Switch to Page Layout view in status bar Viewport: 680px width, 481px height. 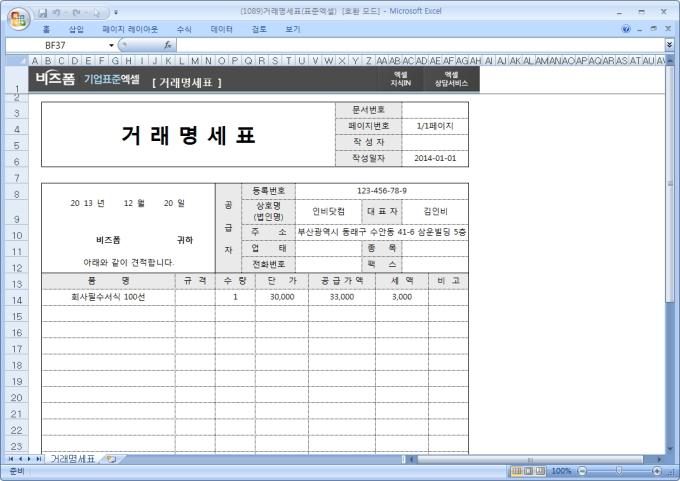point(528,471)
